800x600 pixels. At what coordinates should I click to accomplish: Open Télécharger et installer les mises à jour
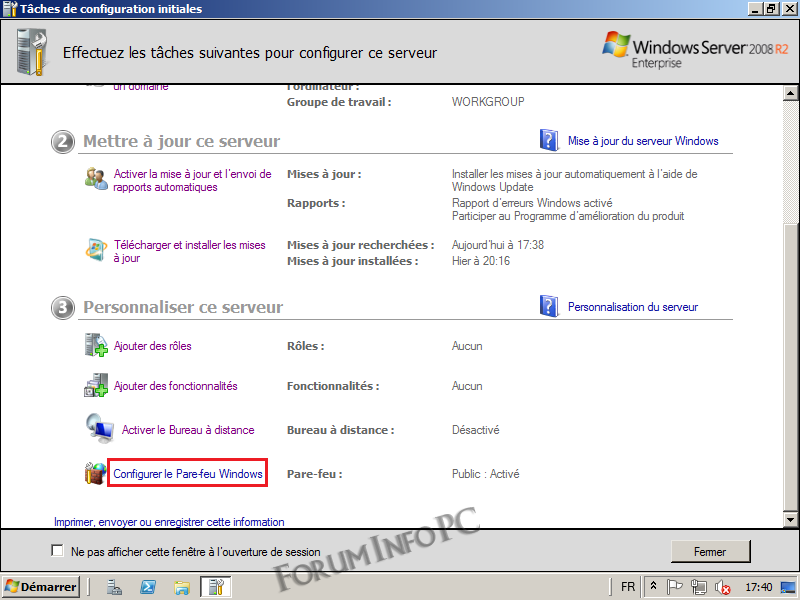(x=189, y=252)
